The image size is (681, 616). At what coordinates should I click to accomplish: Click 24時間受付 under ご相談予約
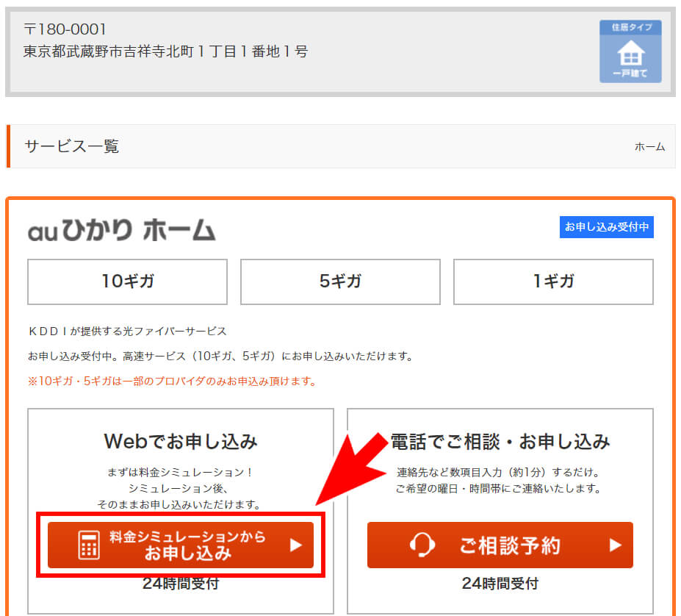tap(500, 584)
